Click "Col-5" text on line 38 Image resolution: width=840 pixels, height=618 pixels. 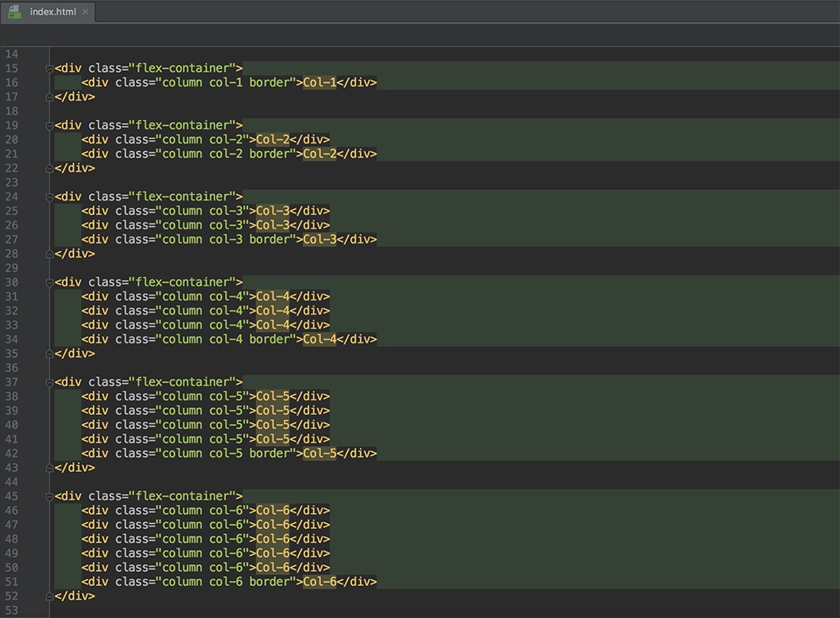point(273,396)
